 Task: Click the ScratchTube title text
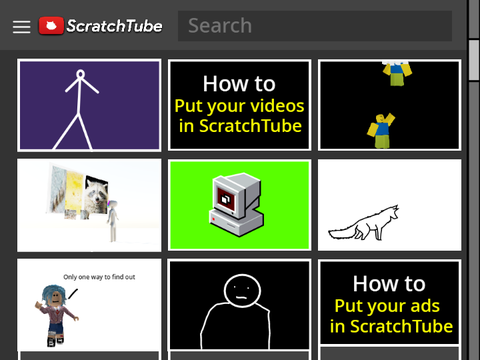(x=114, y=26)
